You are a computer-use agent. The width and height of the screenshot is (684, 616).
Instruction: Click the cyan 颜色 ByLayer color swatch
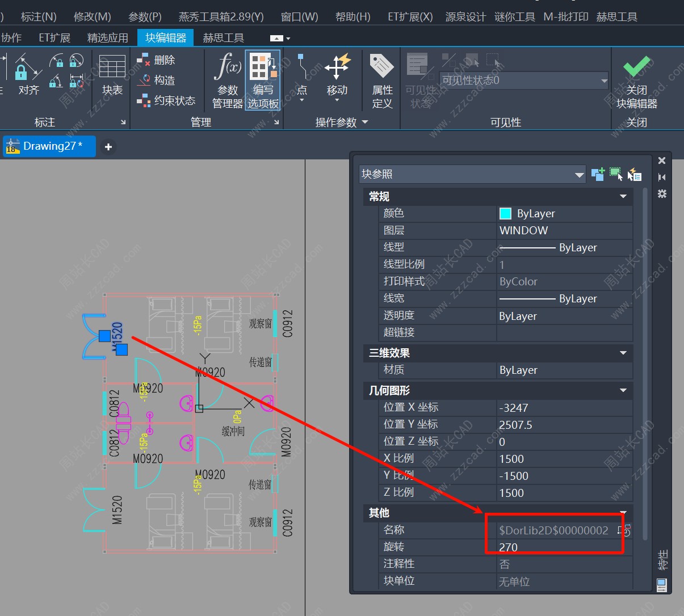(x=505, y=214)
